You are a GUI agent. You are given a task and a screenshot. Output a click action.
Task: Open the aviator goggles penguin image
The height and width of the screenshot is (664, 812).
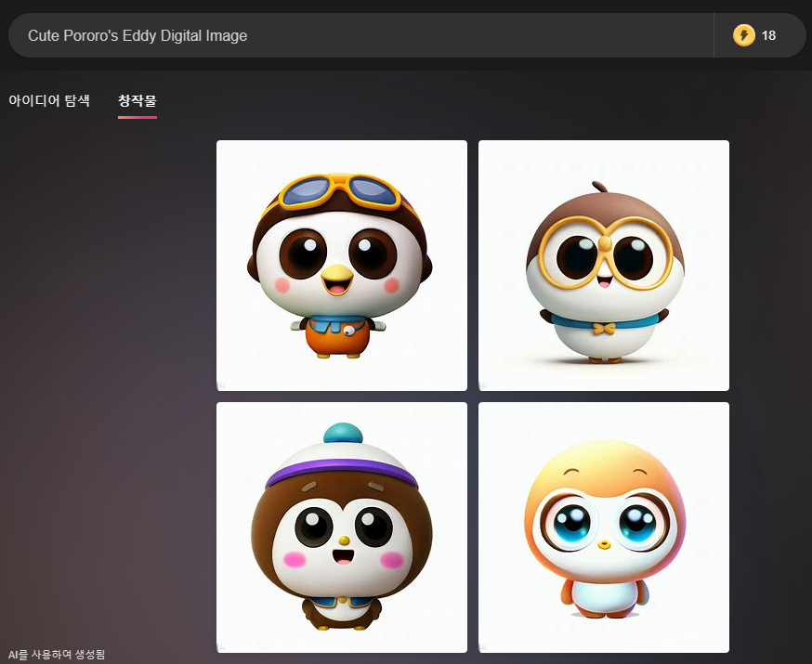(342, 266)
